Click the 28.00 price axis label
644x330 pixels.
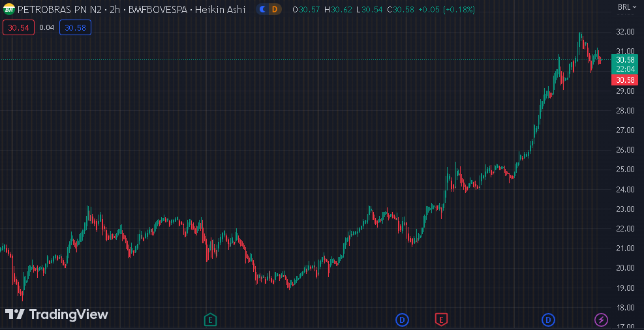[x=626, y=110]
